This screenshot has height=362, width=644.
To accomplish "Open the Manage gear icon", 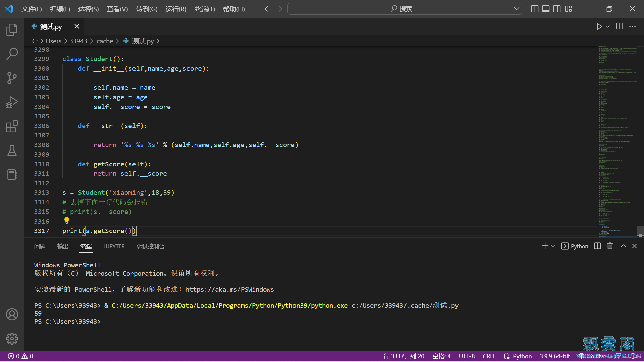I will pos(12,339).
